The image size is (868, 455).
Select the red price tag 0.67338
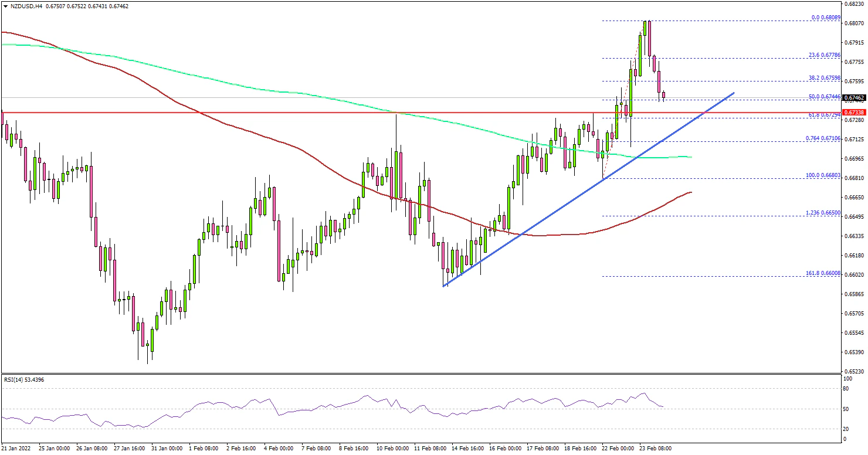click(x=853, y=112)
